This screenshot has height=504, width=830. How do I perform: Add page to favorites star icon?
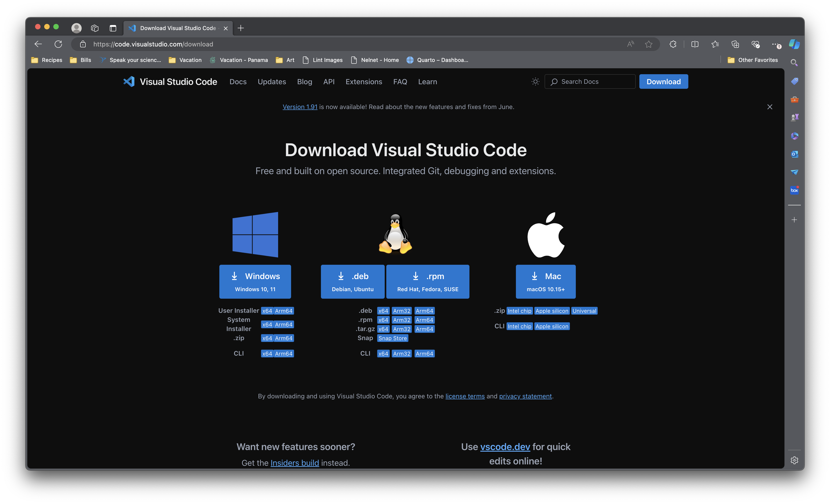coord(648,44)
